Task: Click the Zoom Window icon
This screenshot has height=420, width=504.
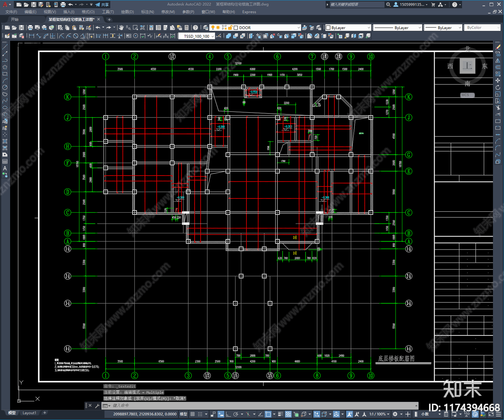Action: click(x=135, y=28)
